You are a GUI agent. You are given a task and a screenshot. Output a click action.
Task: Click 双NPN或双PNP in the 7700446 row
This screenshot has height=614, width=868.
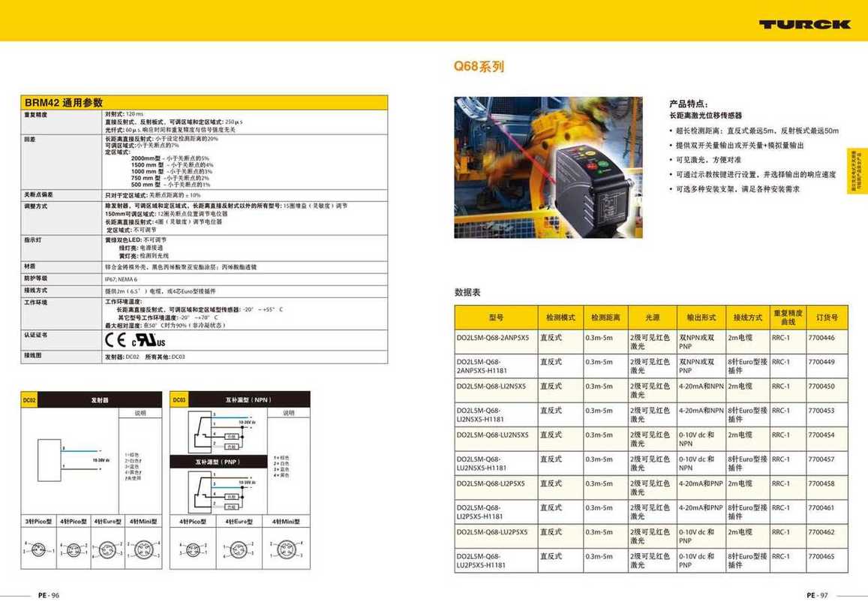tap(696, 342)
